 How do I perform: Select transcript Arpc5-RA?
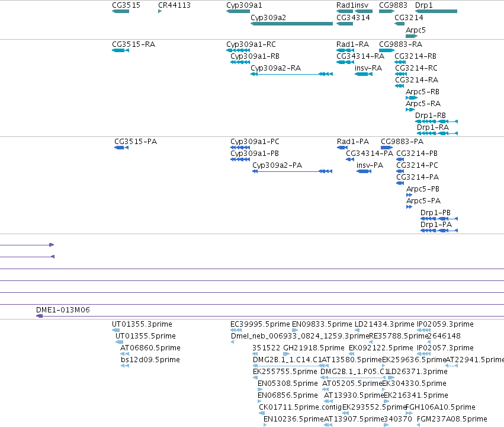tap(423, 104)
